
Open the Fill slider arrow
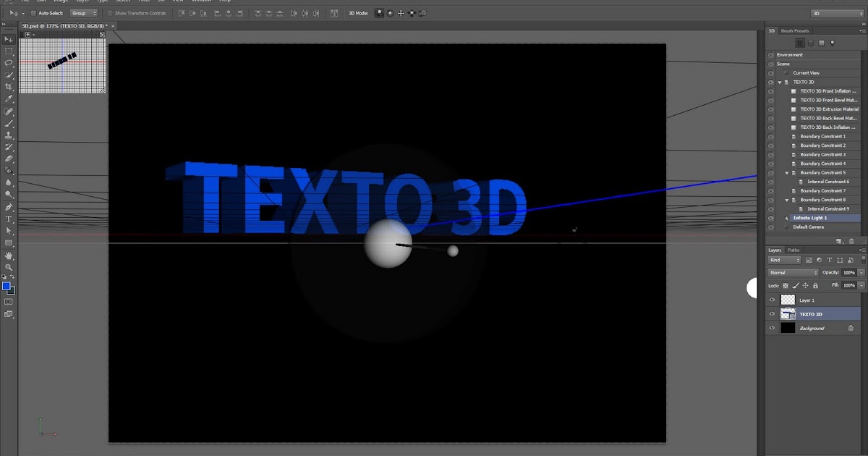[x=861, y=286]
